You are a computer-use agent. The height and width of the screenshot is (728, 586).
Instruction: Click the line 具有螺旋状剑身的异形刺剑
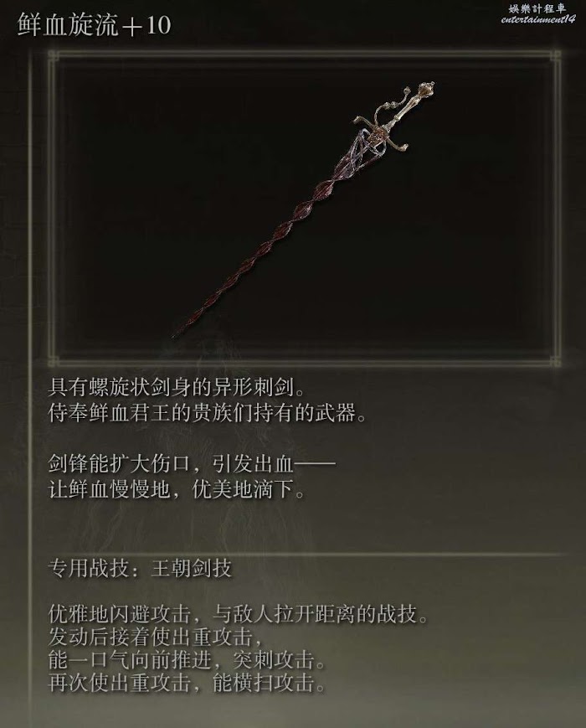click(x=177, y=387)
